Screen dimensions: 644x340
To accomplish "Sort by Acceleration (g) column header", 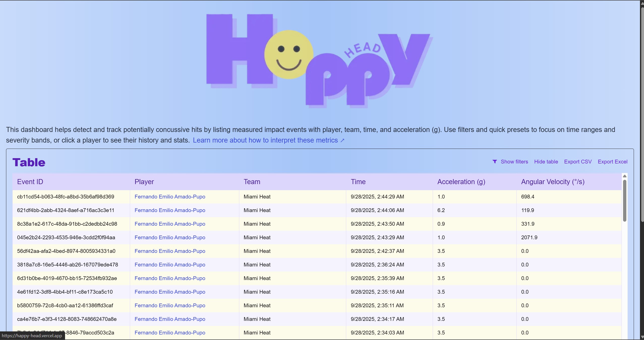I will point(461,182).
